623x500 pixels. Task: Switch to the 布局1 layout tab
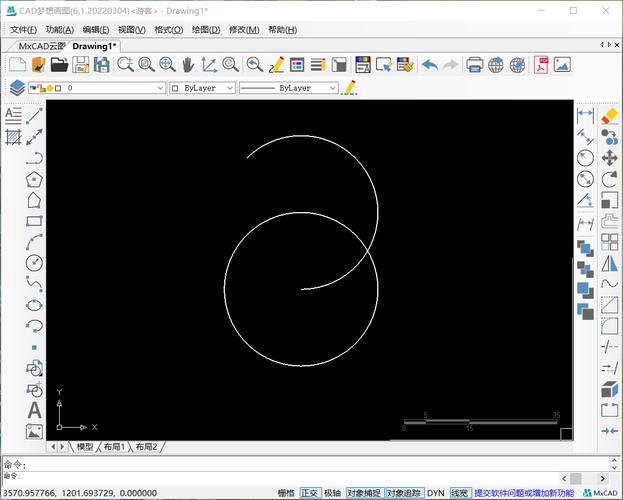[x=115, y=447]
